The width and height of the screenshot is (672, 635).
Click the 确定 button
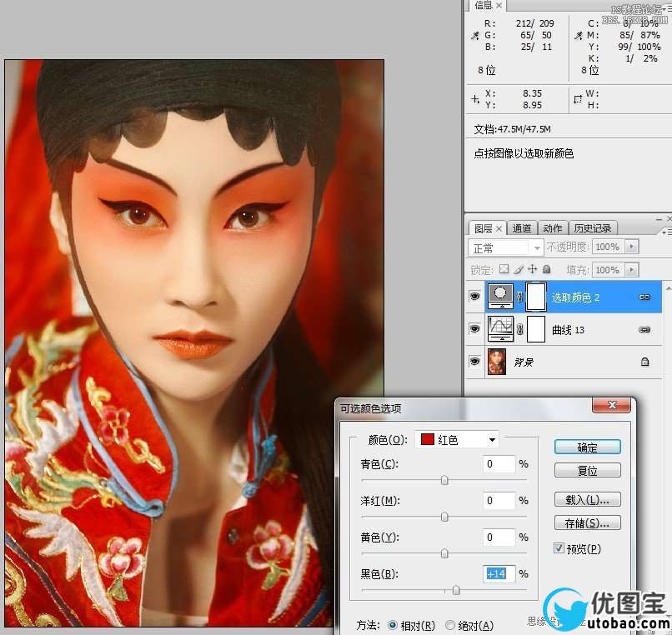coord(587,447)
